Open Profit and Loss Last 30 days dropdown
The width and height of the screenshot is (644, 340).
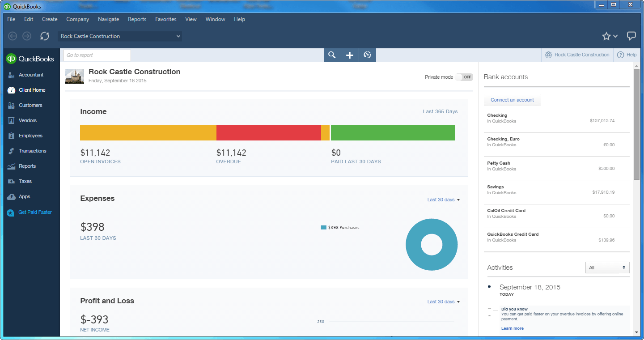(444, 302)
